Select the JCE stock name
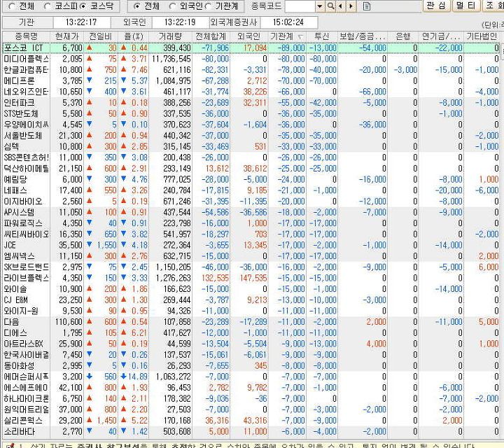This screenshot has height=448, width=504. 10,245
